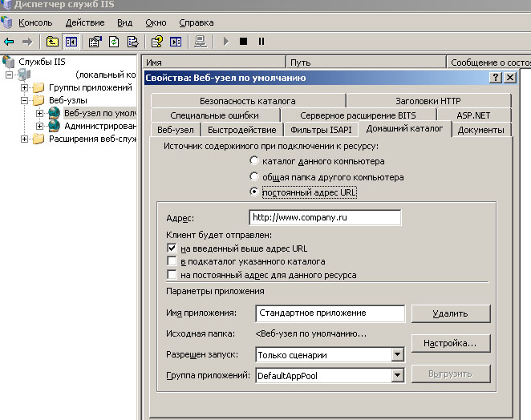Open the Разрешен запуск dropdown

(397, 355)
